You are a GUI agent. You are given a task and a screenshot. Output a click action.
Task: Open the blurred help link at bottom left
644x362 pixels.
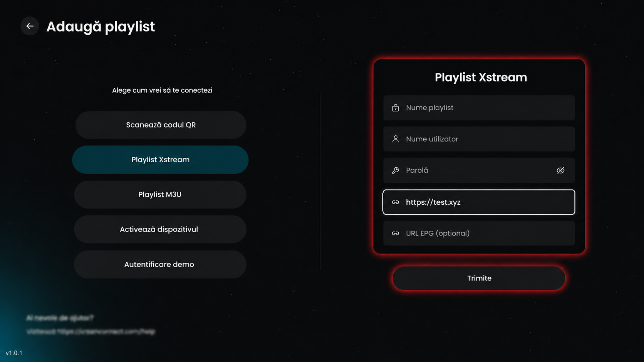pos(91,332)
